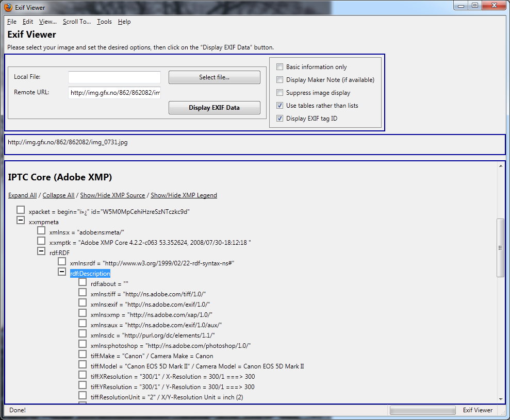
Task: Click the XMP pane scrollbar thumb
Action: click(500, 248)
